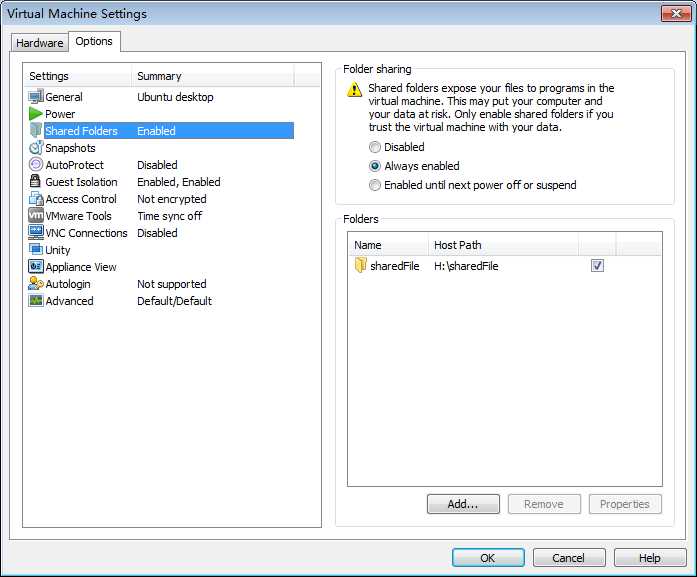Select the Shared Folders row

coord(160,131)
